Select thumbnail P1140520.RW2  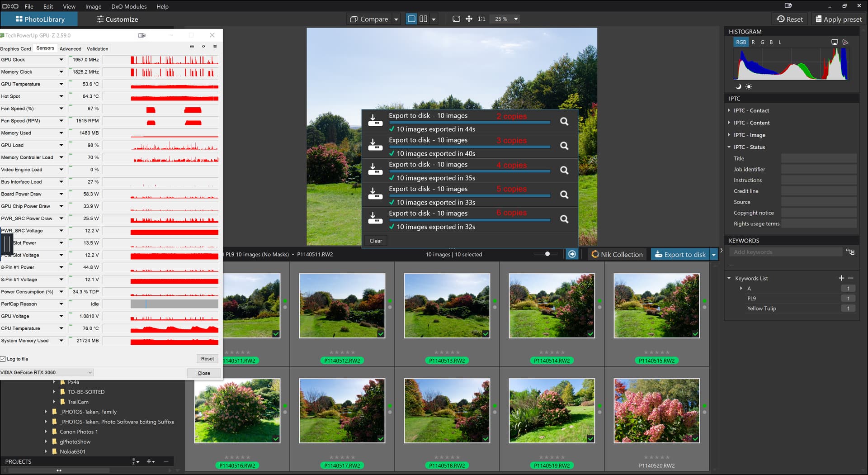pos(656,411)
